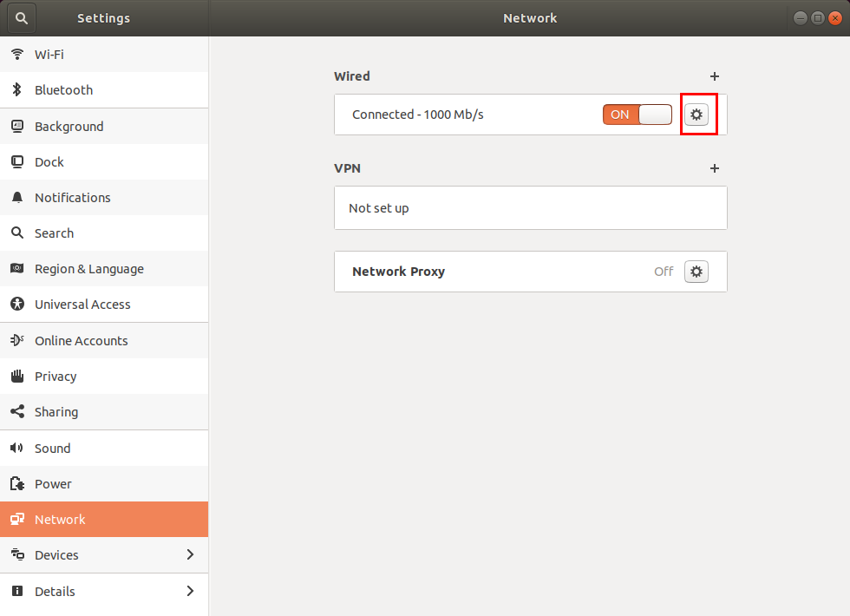Image resolution: width=850 pixels, height=616 pixels.
Task: Click the Privacy hand icon
Action: pyautogui.click(x=17, y=376)
